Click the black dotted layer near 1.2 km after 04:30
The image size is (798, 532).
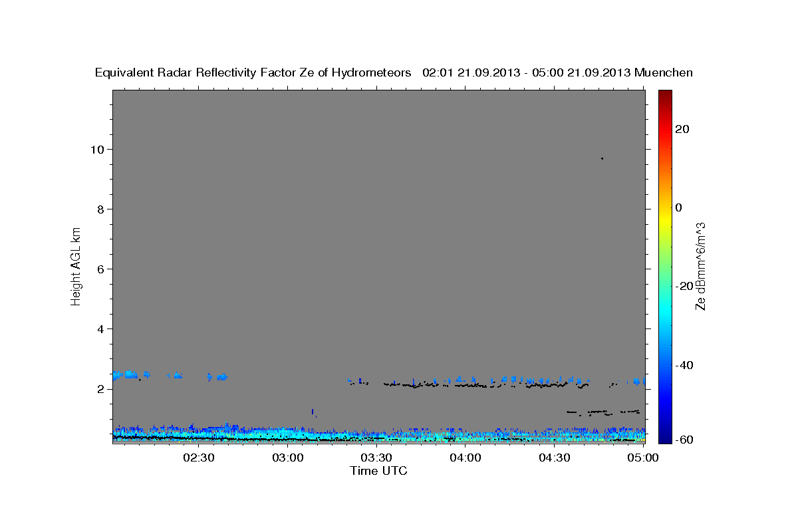coord(603,412)
